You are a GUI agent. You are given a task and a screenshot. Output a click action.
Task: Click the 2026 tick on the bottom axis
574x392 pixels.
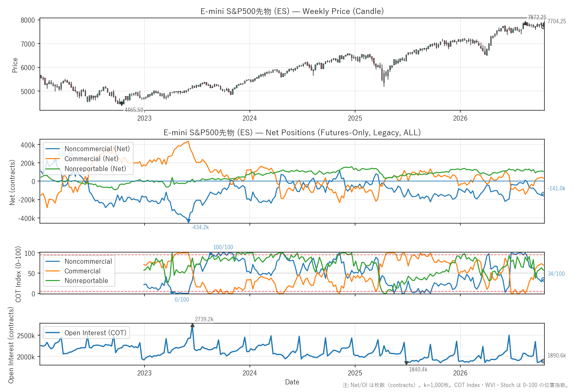(460, 373)
